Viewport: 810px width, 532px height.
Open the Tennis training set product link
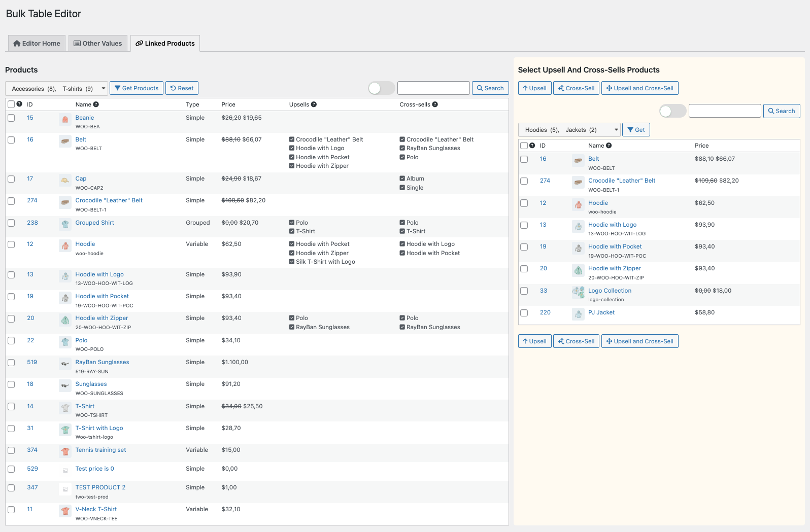pos(100,450)
